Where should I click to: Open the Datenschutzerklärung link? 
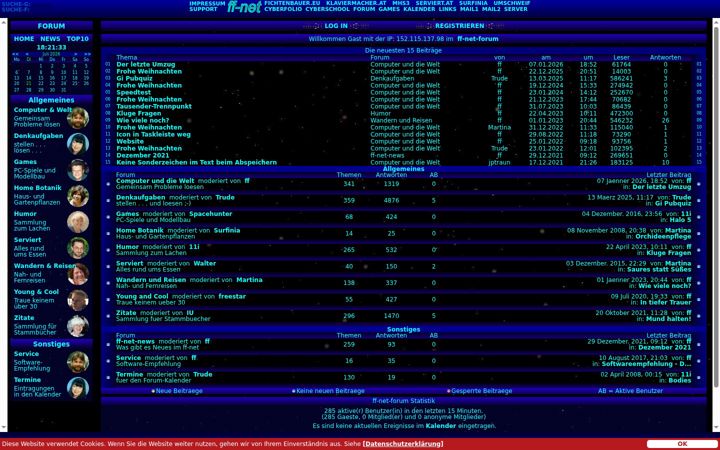point(403,444)
